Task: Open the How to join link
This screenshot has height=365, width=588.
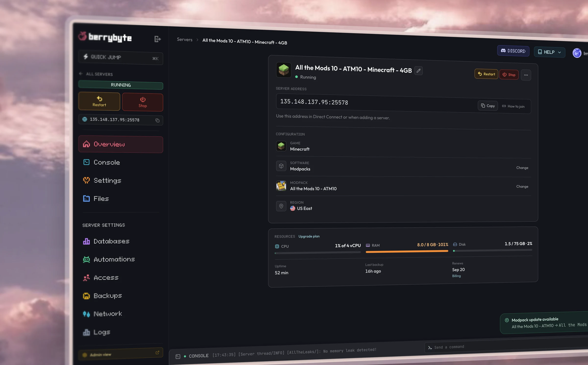Action: (513, 106)
